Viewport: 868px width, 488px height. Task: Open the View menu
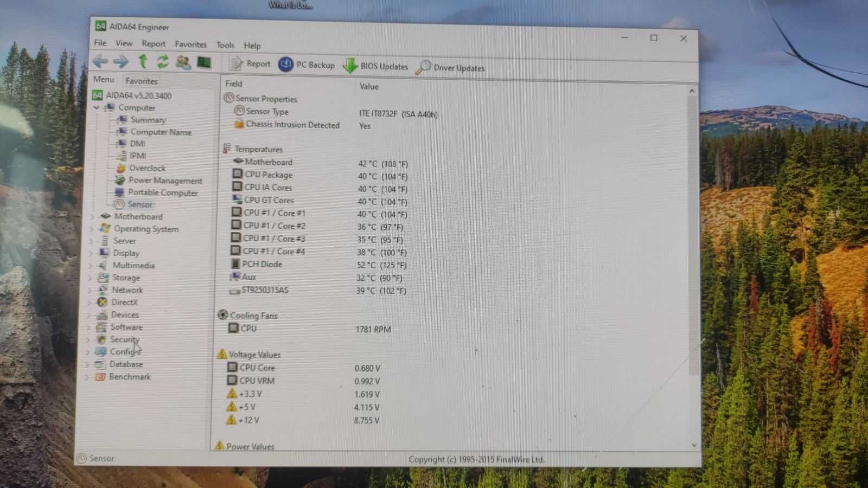pyautogui.click(x=124, y=43)
